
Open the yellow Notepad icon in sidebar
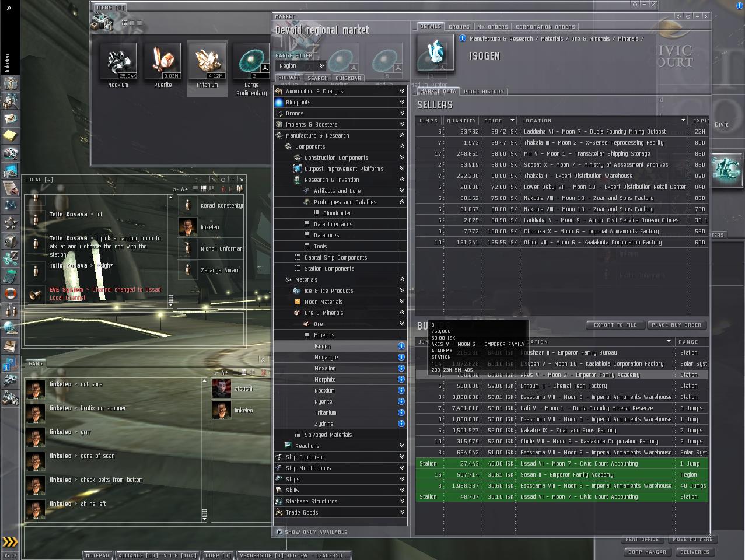pos(10,136)
